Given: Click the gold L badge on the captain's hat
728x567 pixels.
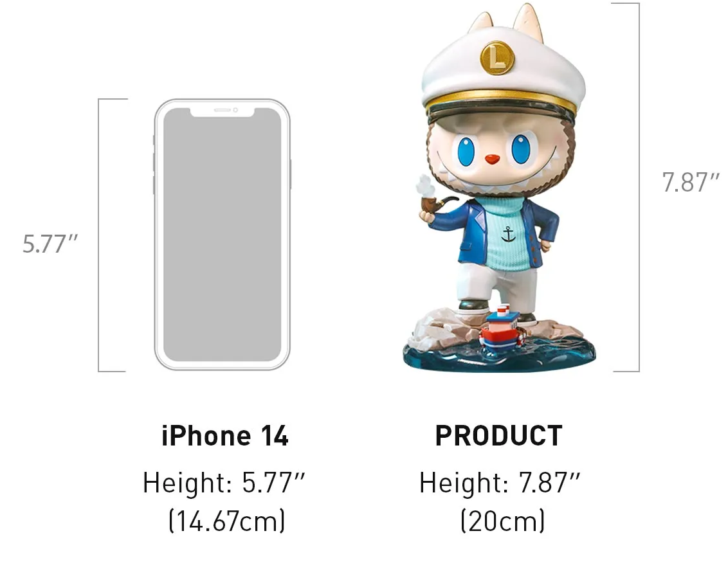Looking at the screenshot, I should pos(497,59).
